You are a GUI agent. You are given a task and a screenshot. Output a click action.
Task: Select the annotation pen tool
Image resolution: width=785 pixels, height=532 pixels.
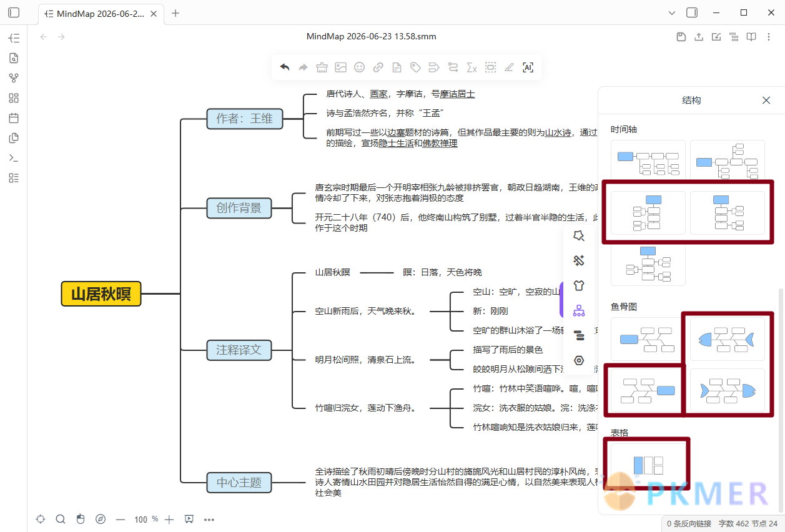[509, 67]
